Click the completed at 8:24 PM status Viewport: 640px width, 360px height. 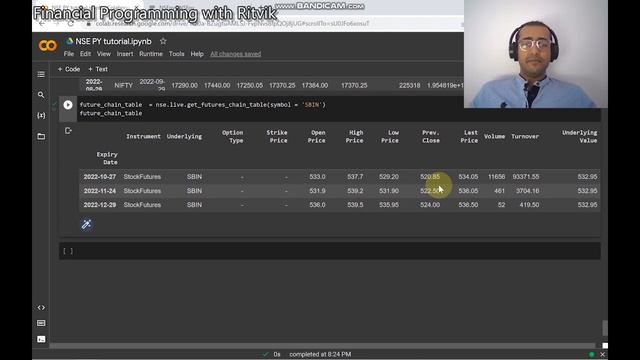320,354
